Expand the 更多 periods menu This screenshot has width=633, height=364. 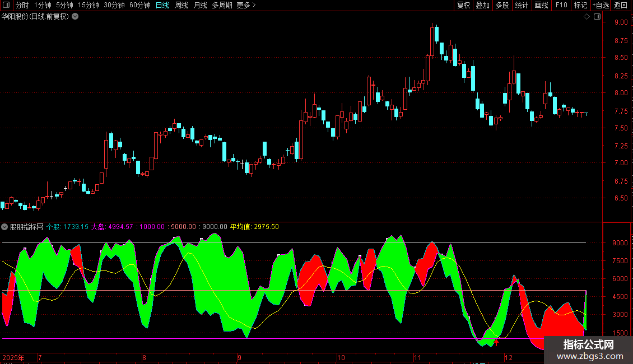246,5
